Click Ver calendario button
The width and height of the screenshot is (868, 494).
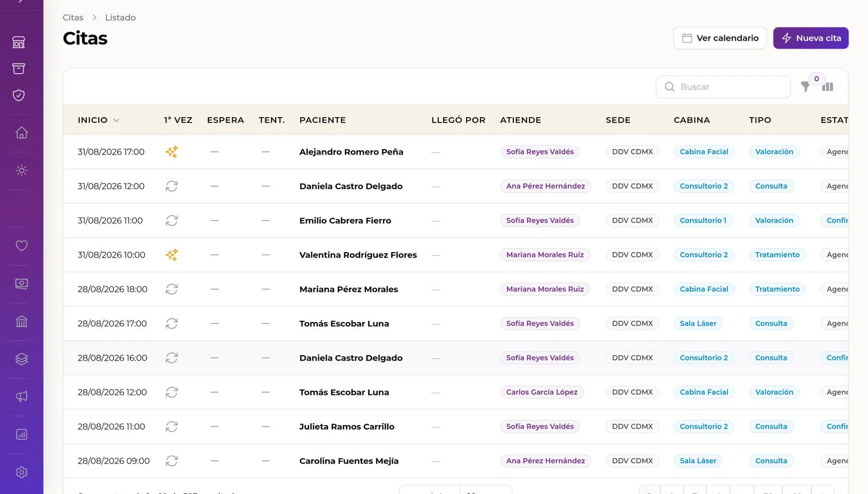720,38
